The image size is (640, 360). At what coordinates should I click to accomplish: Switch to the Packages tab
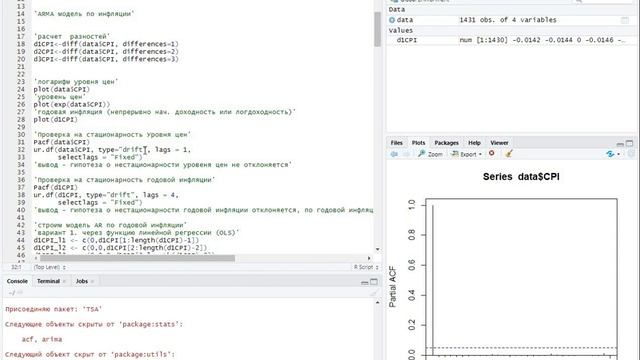(447, 143)
